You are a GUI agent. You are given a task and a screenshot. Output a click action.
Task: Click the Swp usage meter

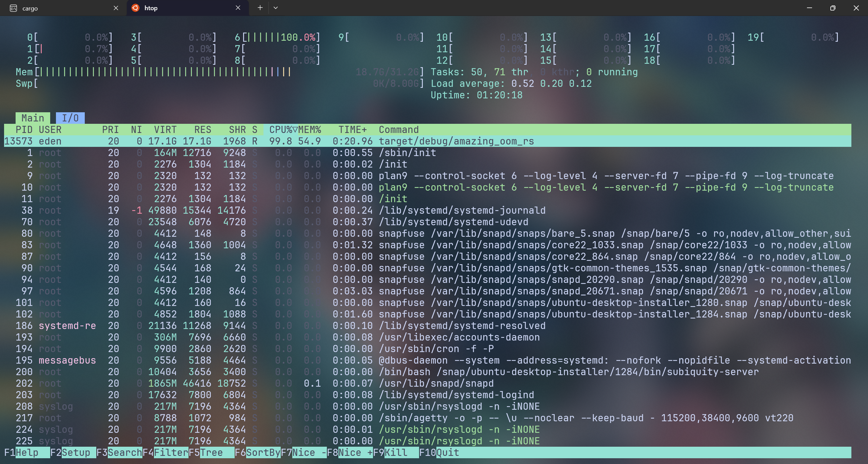point(220,83)
